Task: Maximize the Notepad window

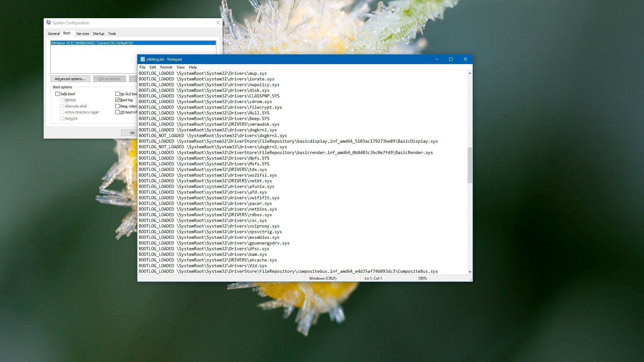Action: click(451, 59)
